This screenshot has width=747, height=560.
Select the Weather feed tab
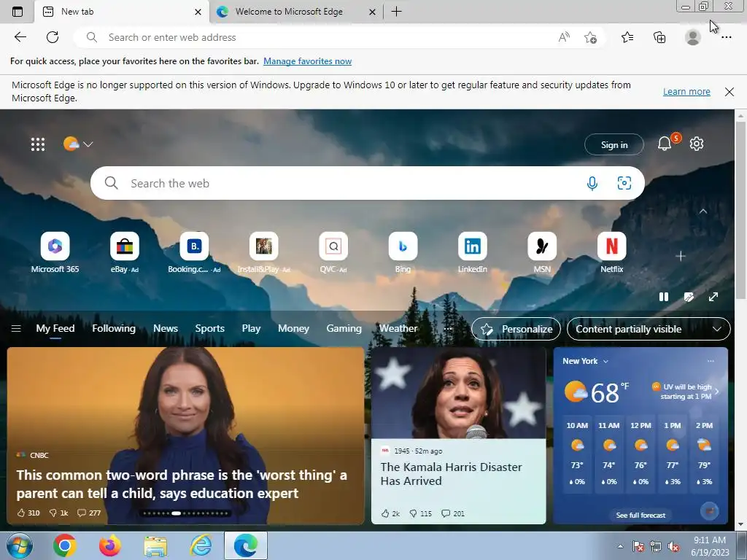398,329
